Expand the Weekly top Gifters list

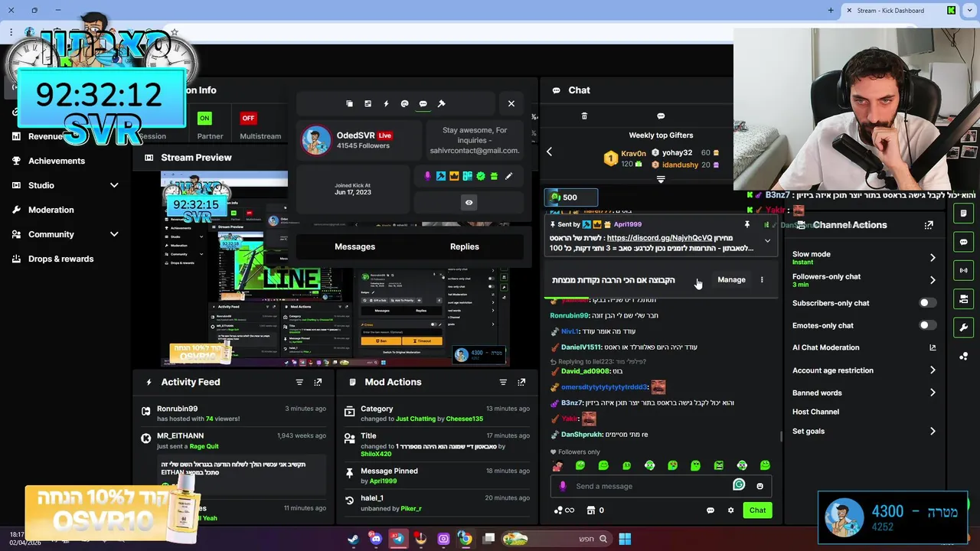point(661,180)
